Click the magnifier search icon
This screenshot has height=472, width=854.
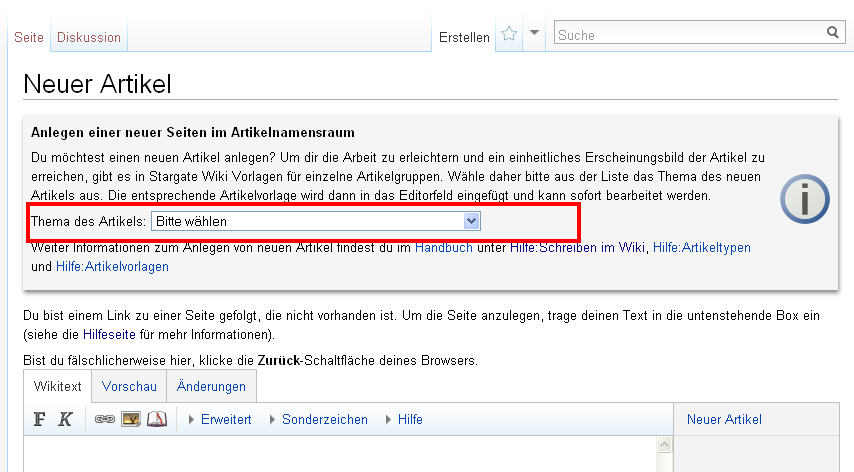(833, 33)
